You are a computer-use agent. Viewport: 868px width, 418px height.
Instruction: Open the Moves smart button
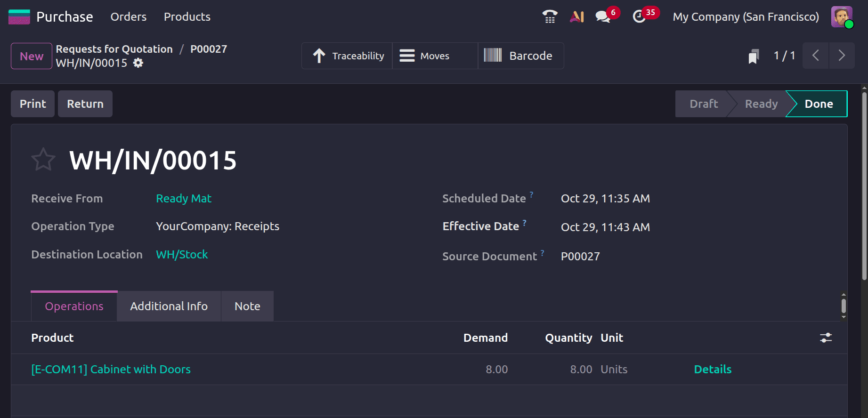click(435, 56)
